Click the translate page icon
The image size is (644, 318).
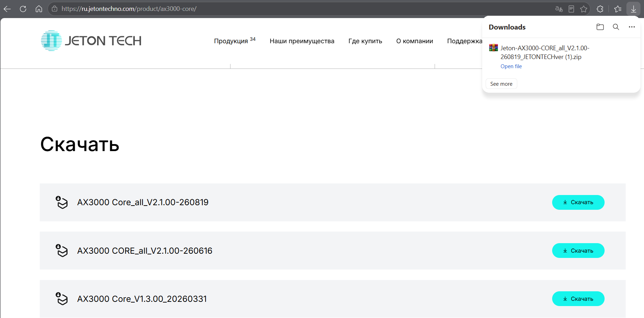(559, 9)
